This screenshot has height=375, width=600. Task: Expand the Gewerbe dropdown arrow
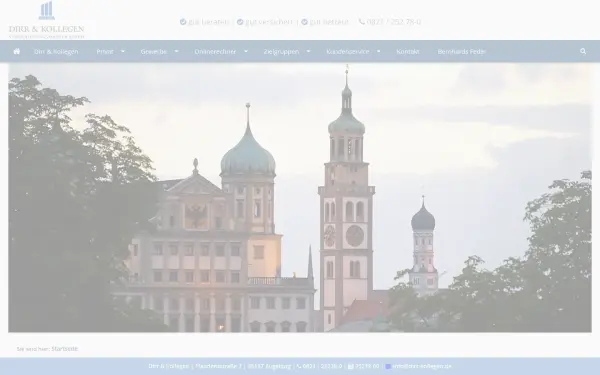point(176,51)
